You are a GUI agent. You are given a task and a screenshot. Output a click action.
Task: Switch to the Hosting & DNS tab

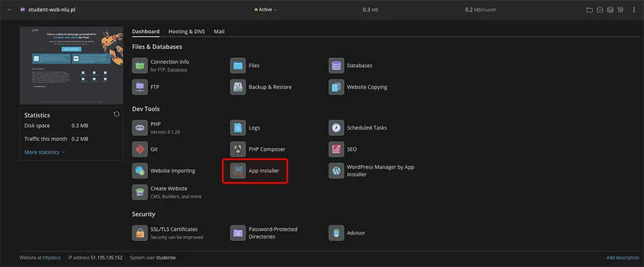[x=187, y=31]
